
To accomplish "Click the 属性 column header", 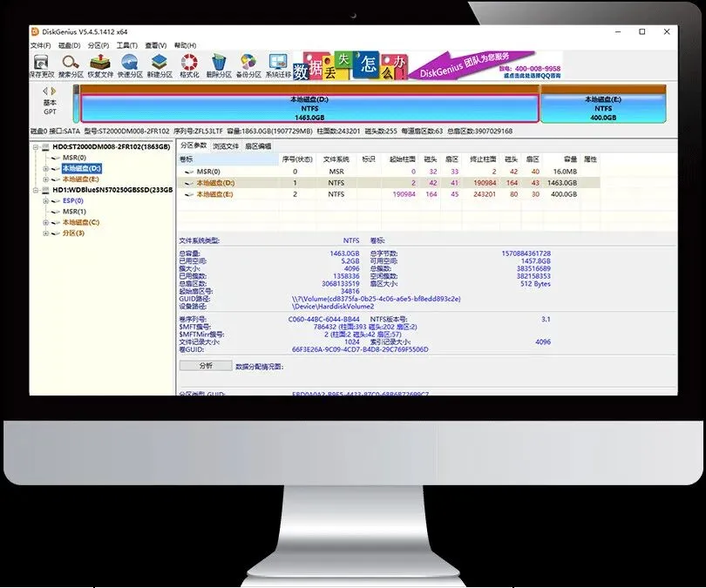I will [590, 159].
